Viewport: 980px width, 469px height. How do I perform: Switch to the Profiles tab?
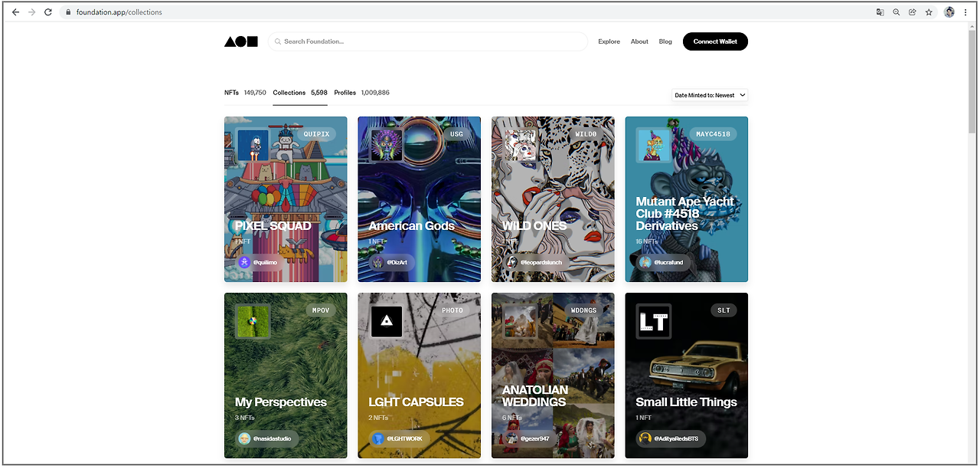361,93
